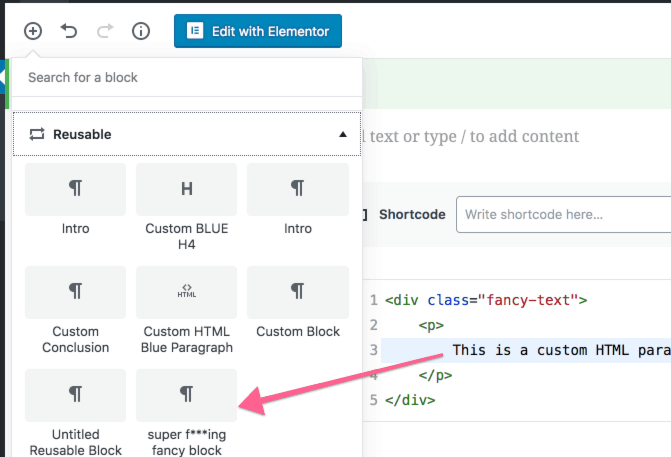The width and height of the screenshot is (671, 457).
Task: Click the Redo arrow icon
Action: [x=105, y=31]
